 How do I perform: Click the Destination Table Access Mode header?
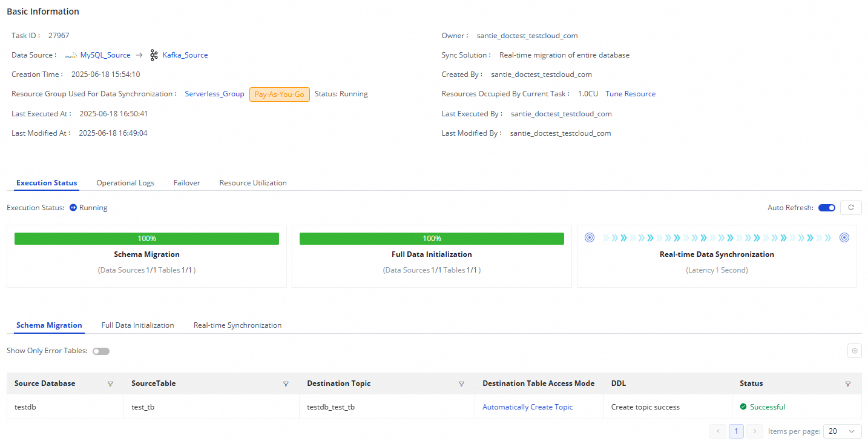point(538,383)
